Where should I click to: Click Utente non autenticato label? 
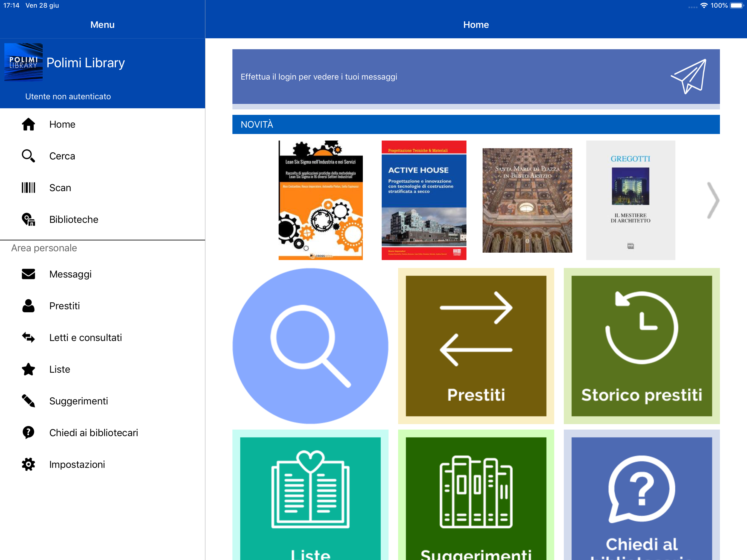tap(68, 97)
